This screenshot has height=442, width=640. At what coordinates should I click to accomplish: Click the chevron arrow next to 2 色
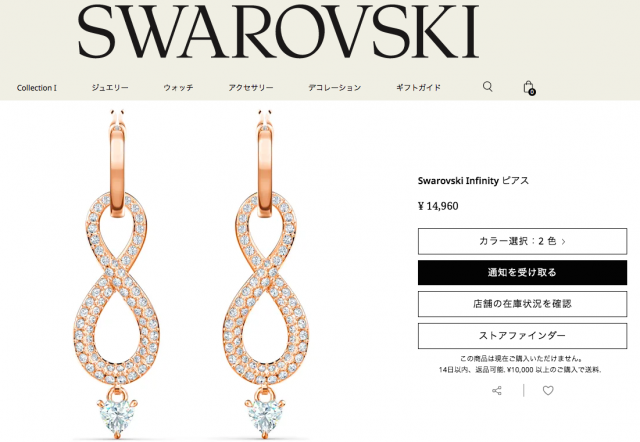[x=564, y=242]
